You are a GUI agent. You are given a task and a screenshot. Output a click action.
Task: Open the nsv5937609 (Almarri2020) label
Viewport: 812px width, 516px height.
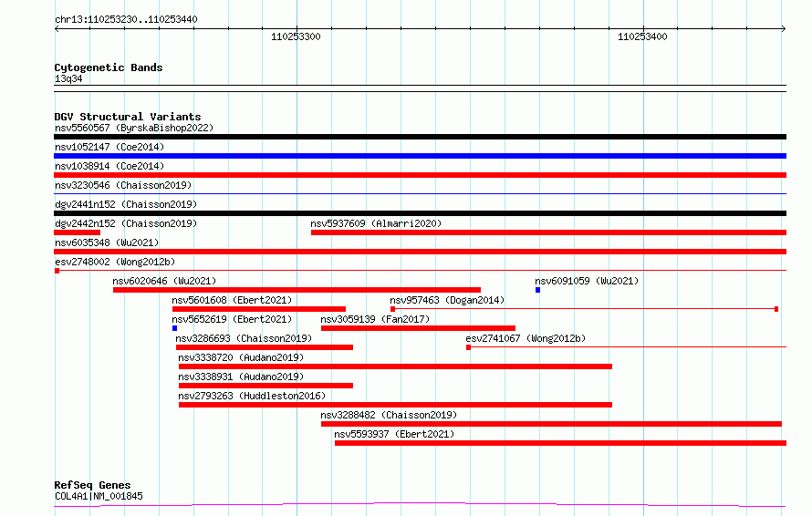pos(376,223)
